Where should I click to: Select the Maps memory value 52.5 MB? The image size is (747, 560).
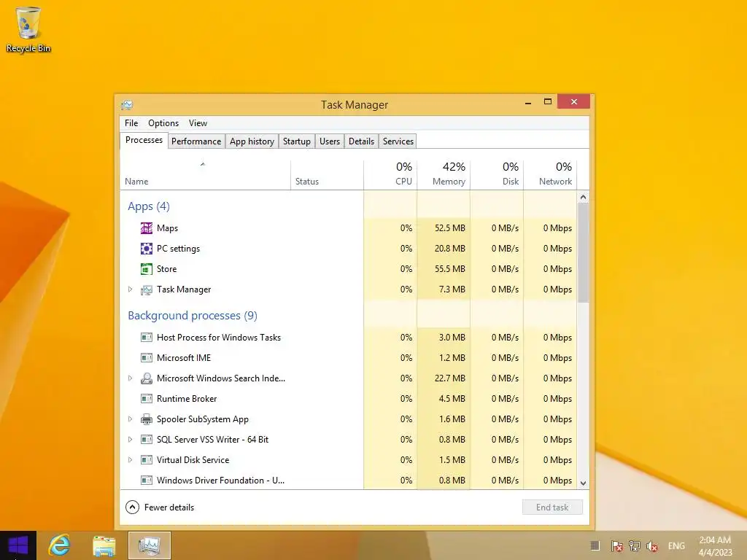point(449,228)
